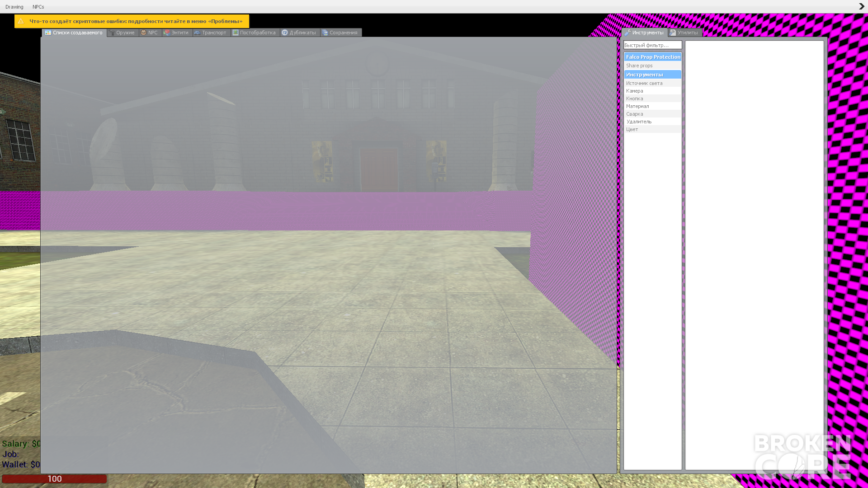Open the Энтити tab
Image resolution: width=868 pixels, height=488 pixels.
(x=177, y=33)
